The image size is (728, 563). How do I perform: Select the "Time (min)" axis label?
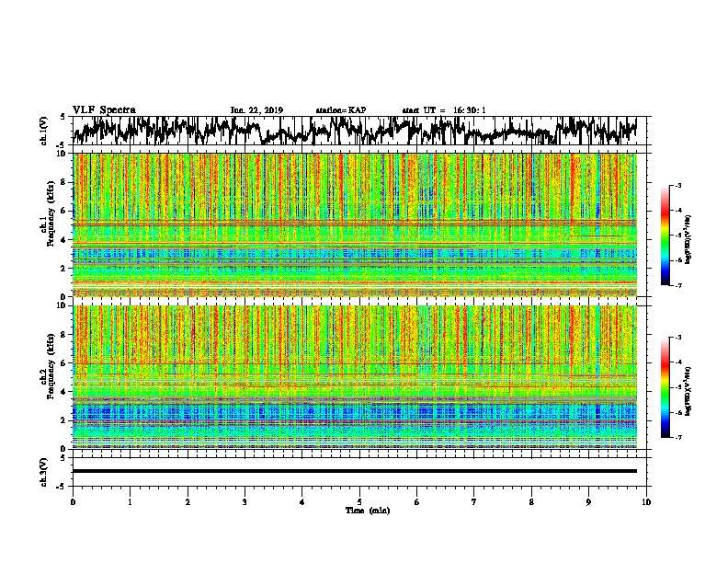(368, 511)
